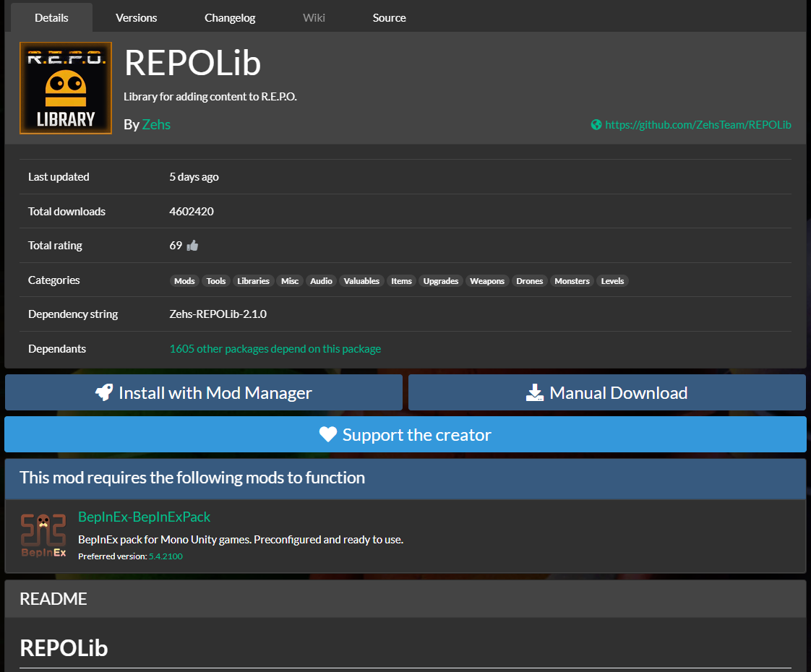Screen dimensions: 811x672
Task: Click the REPOLib page title
Action: pos(192,63)
